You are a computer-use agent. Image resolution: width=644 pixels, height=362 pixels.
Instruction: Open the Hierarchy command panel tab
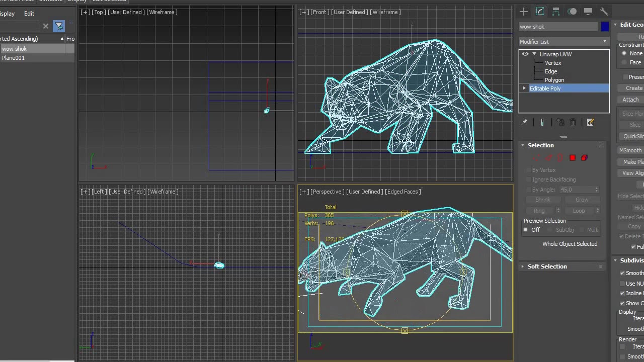[x=556, y=12]
